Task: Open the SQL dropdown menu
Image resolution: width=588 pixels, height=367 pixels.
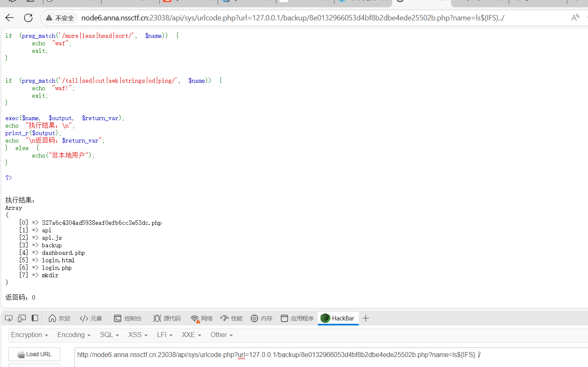Action: click(109, 335)
